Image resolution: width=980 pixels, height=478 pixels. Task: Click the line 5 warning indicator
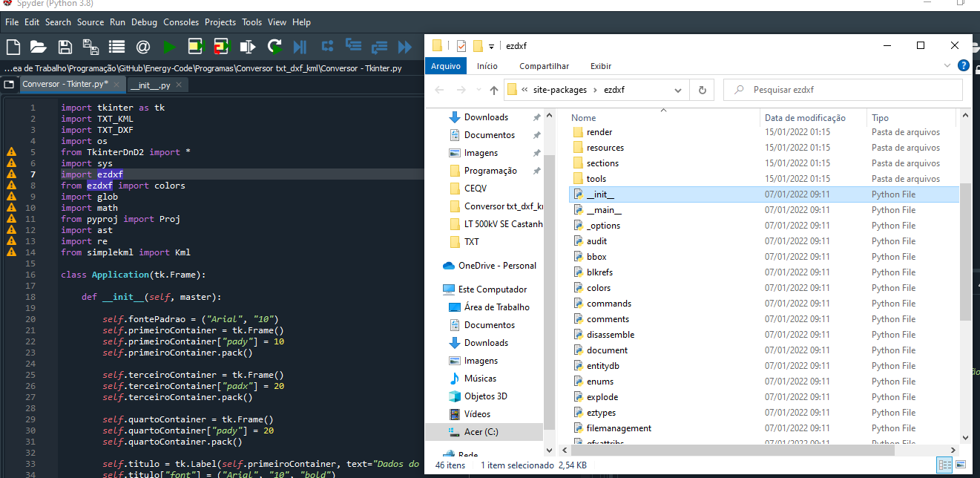(x=11, y=152)
